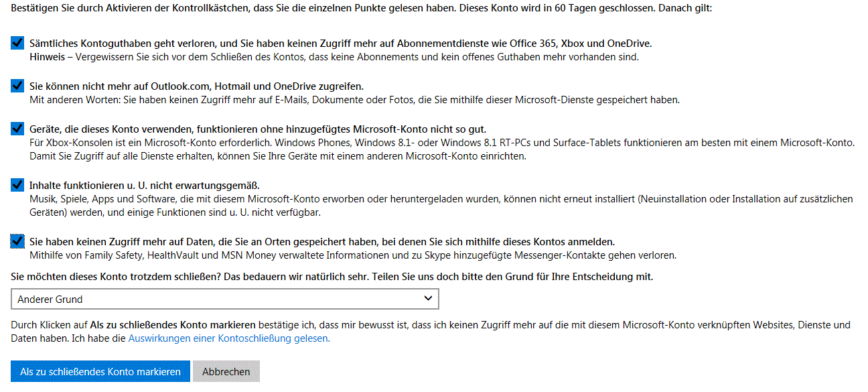Viewport: 868px width, 392px height.
Task: Uncheck the Kontoguthaben geht verloren checkbox
Action: (17, 43)
